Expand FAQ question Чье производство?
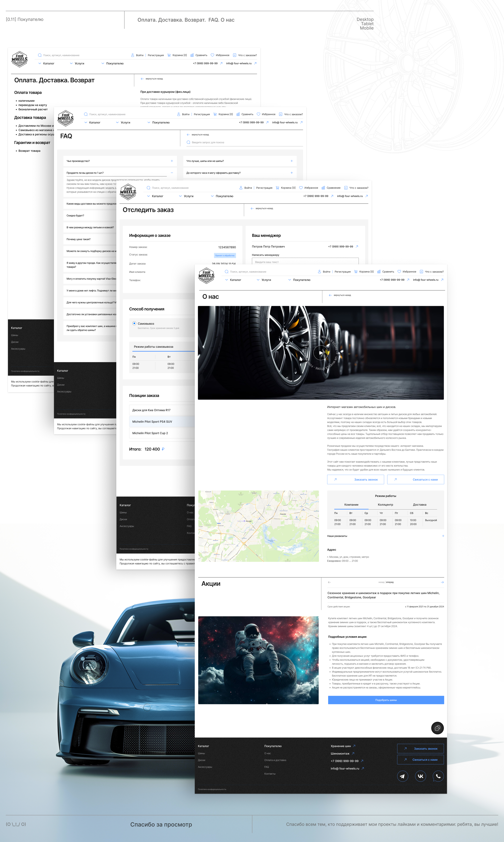The image size is (504, 842). point(172,161)
